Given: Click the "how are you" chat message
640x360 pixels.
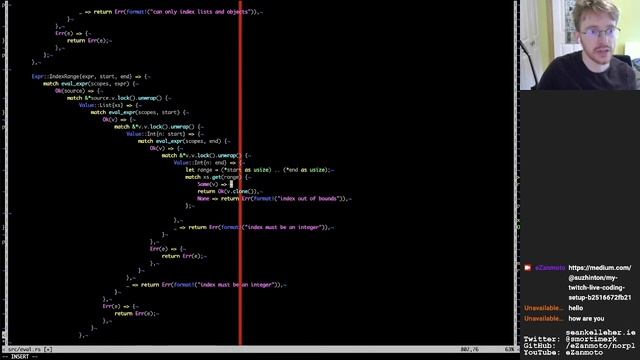Looking at the screenshot, I should point(586,318).
